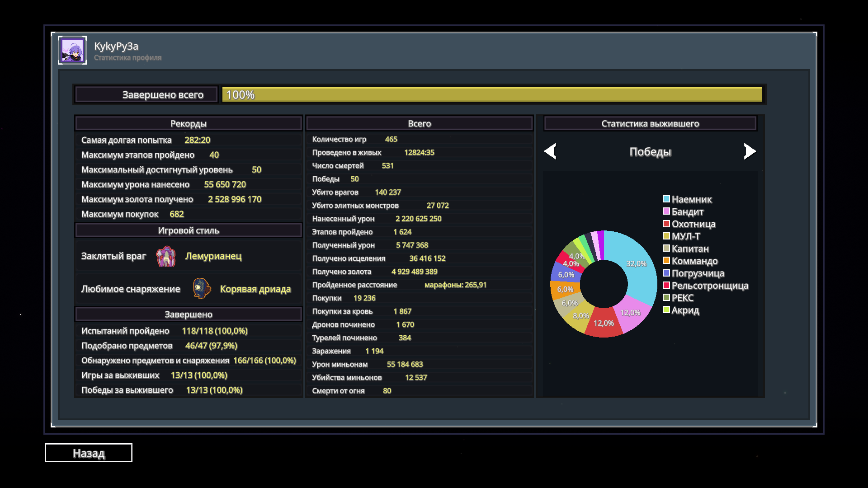868x488 pixels.
Task: Click the yellow МУЛ-Т legend swatch
Action: pyautogui.click(x=666, y=236)
